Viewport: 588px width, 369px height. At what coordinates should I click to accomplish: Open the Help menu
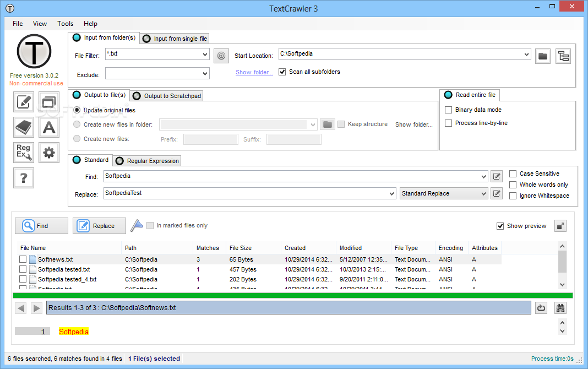tap(90, 24)
